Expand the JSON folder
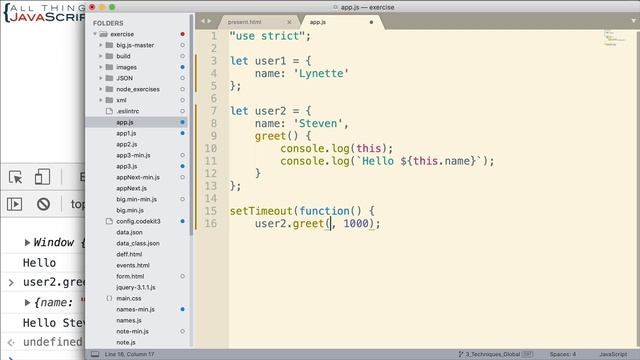The height and width of the screenshot is (360, 640). (101, 78)
